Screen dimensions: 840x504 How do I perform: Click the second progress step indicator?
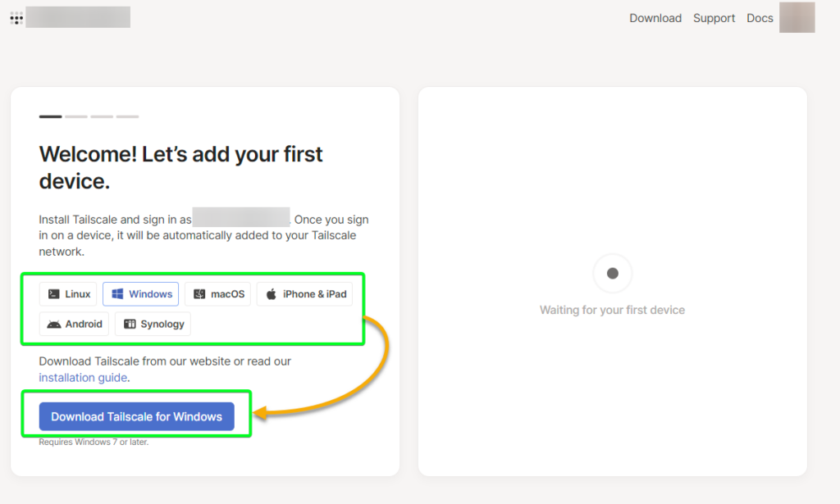pos(75,116)
